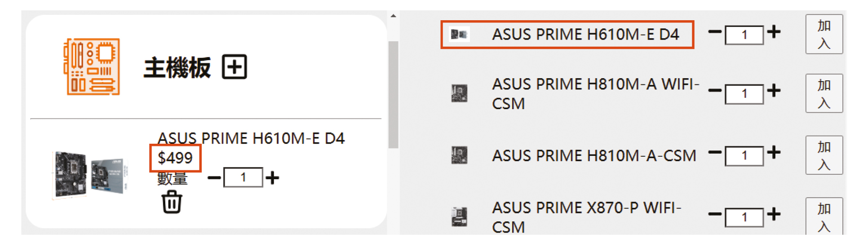Add ASUS PRIME H810M-A-CSM via 加入 button

pyautogui.click(x=824, y=155)
